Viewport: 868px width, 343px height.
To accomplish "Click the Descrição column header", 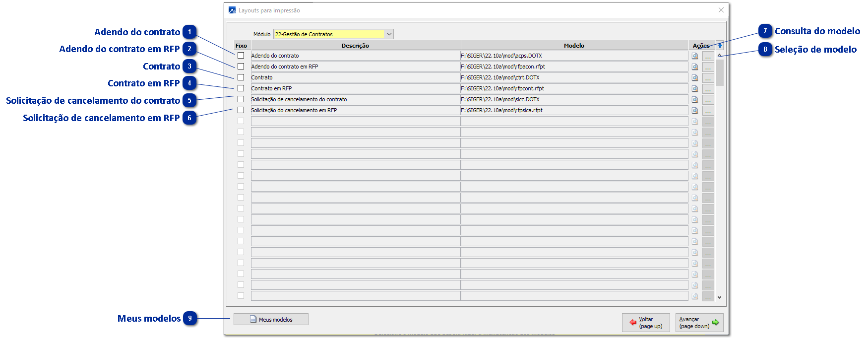I will 355,46.
